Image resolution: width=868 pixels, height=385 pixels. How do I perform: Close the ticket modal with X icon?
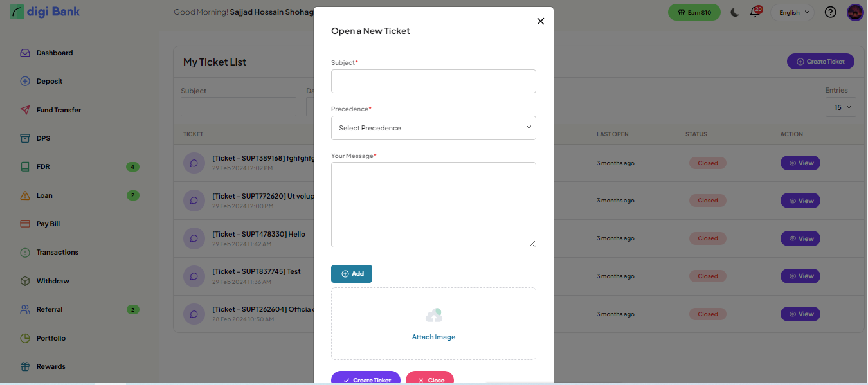(540, 21)
